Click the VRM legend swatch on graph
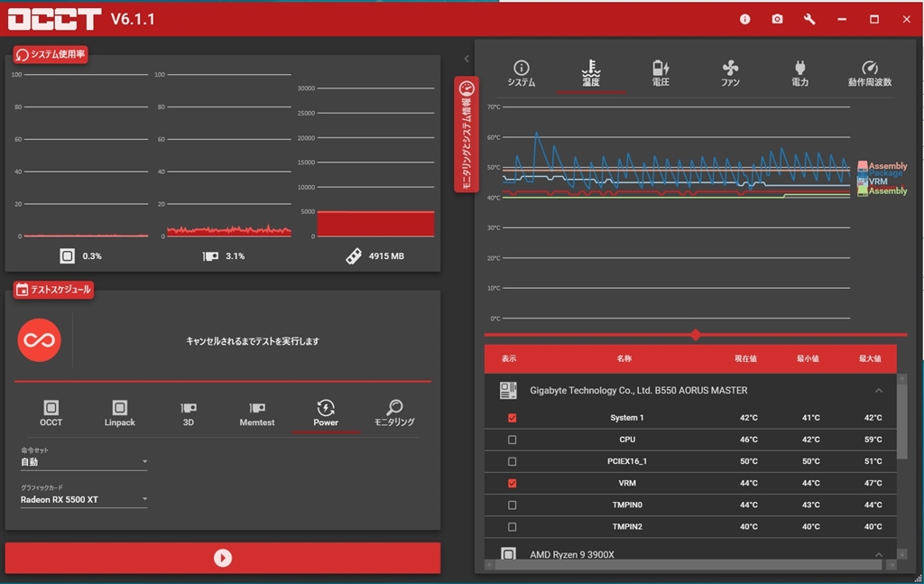This screenshot has width=924, height=584. (x=862, y=181)
